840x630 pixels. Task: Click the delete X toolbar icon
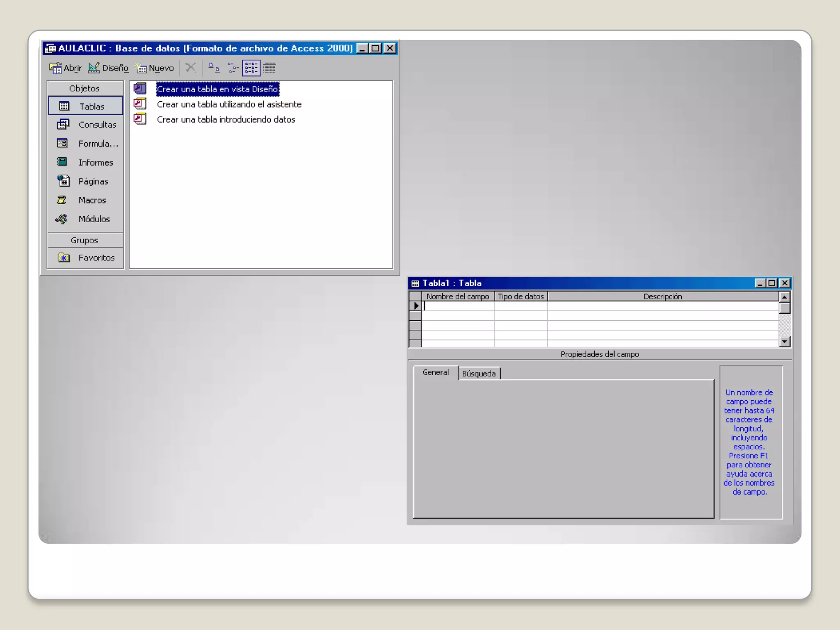point(191,67)
